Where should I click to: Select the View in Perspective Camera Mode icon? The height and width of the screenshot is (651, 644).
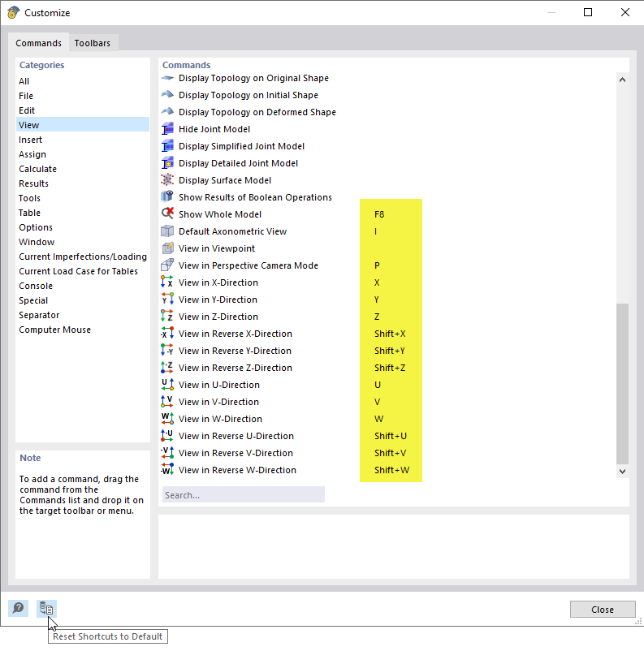point(167,265)
